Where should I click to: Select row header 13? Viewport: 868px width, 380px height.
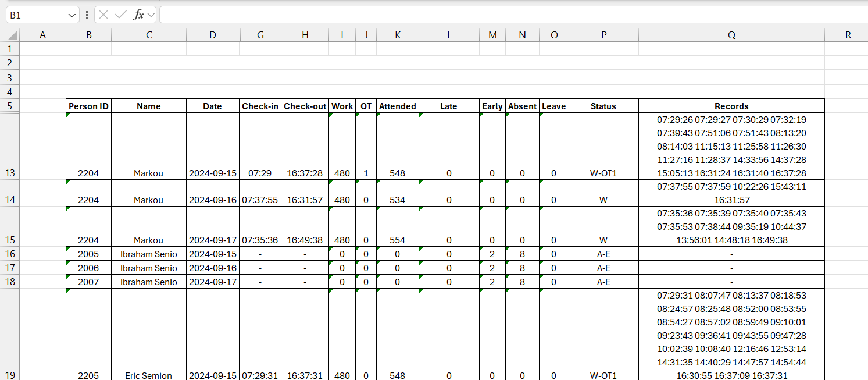point(10,173)
